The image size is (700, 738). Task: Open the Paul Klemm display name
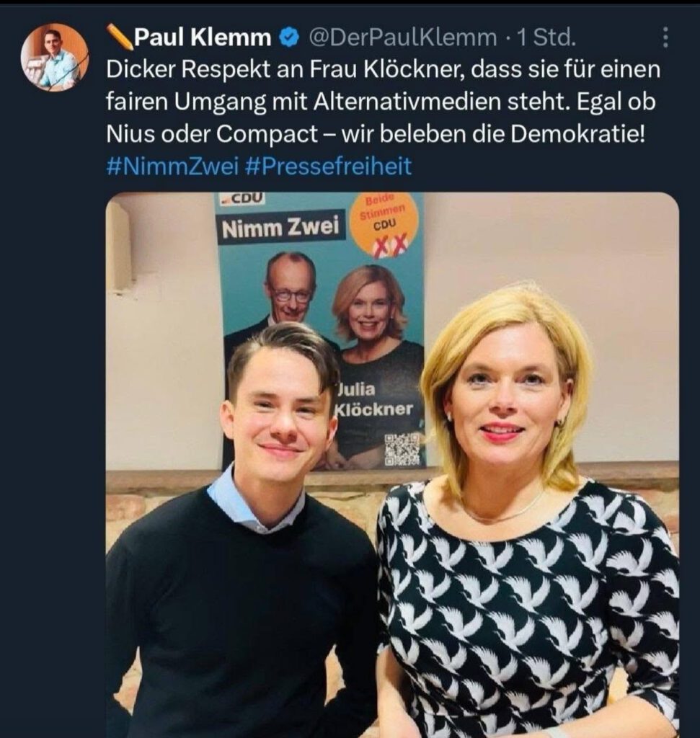click(203, 37)
